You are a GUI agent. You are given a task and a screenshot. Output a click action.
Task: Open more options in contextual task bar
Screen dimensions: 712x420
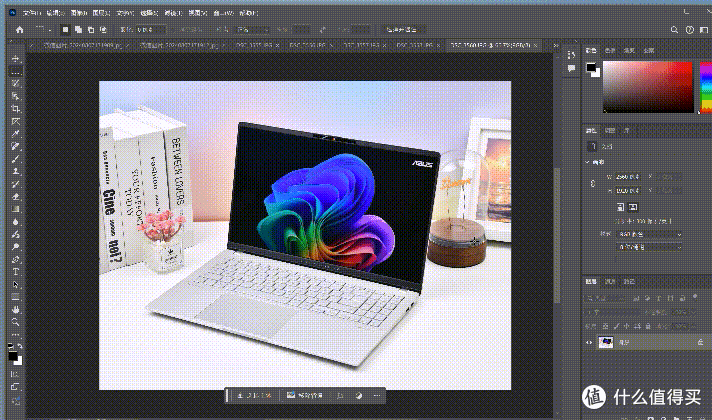click(x=376, y=395)
